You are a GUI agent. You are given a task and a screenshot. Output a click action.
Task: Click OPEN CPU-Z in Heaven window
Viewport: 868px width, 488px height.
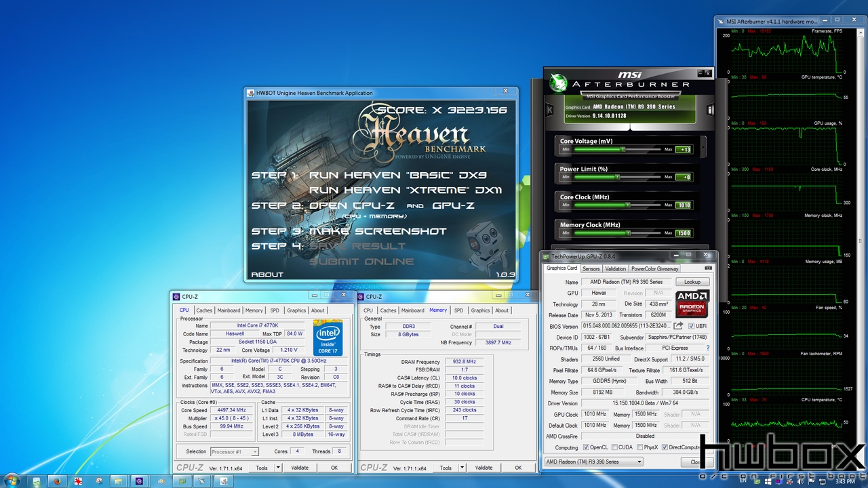(x=353, y=205)
